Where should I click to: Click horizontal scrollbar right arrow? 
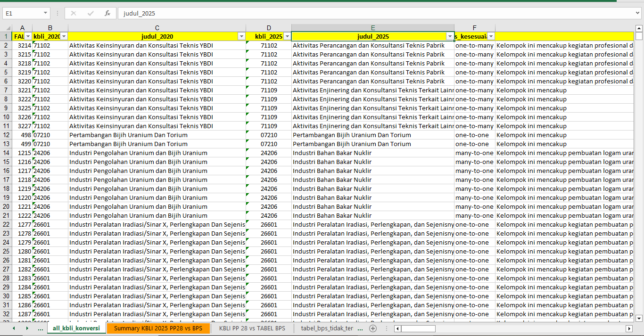coord(629,328)
